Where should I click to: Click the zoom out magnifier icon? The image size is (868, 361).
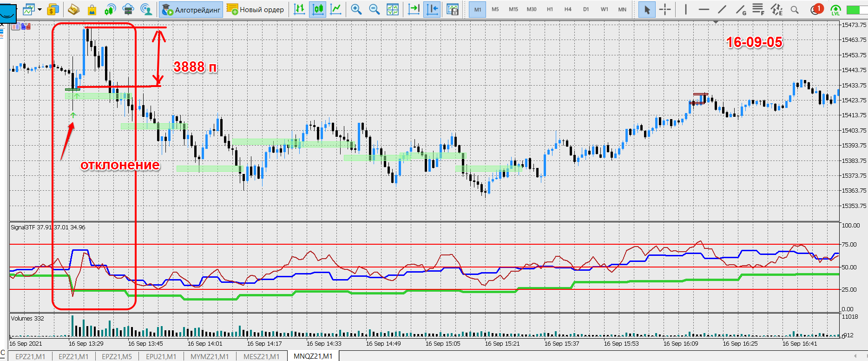[x=374, y=9]
